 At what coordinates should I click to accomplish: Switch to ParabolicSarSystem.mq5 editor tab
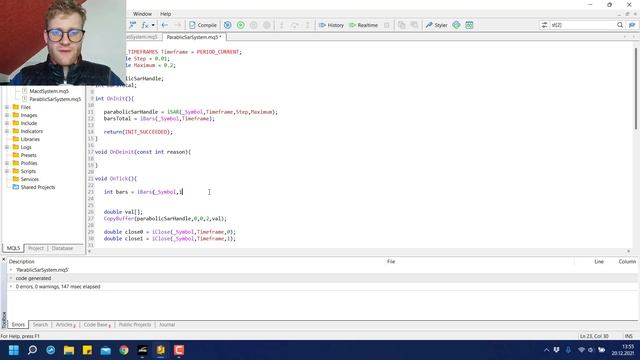[194, 37]
